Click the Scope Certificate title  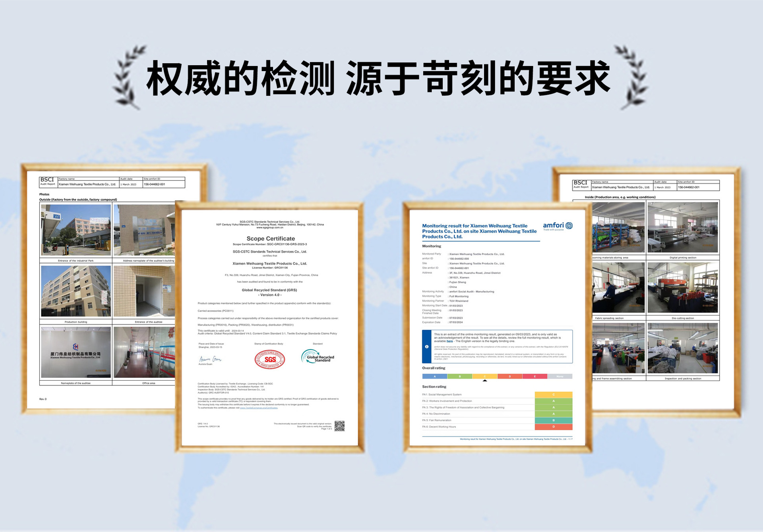(x=270, y=238)
